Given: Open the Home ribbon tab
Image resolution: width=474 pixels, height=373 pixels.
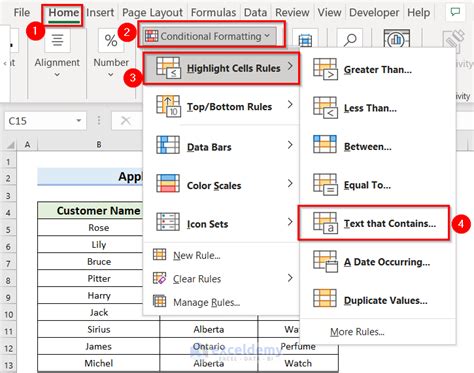Looking at the screenshot, I should (64, 13).
